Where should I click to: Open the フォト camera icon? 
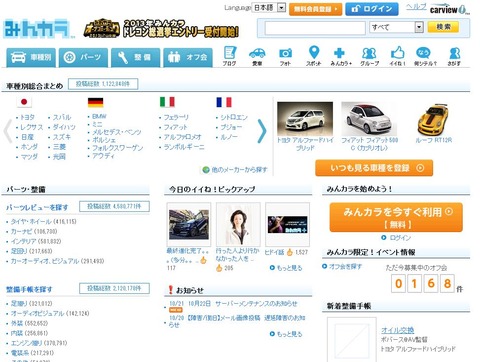pos(285,56)
